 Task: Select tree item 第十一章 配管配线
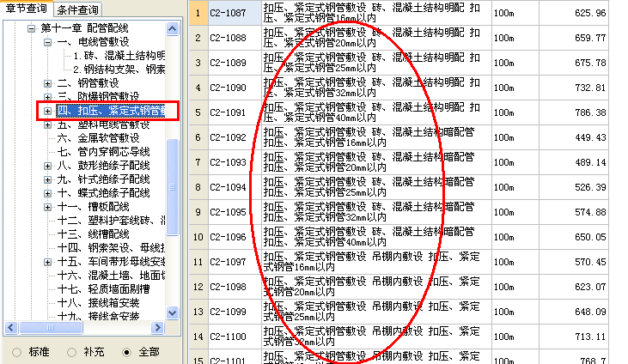84,28
